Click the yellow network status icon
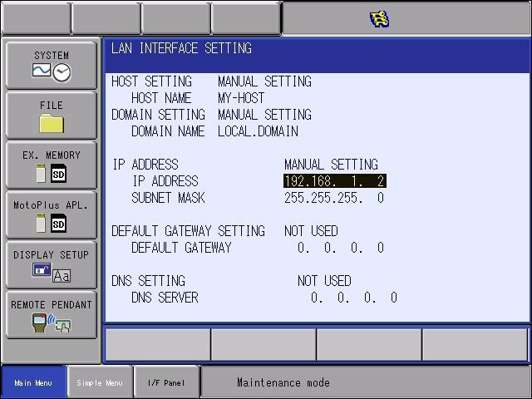 pos(379,18)
